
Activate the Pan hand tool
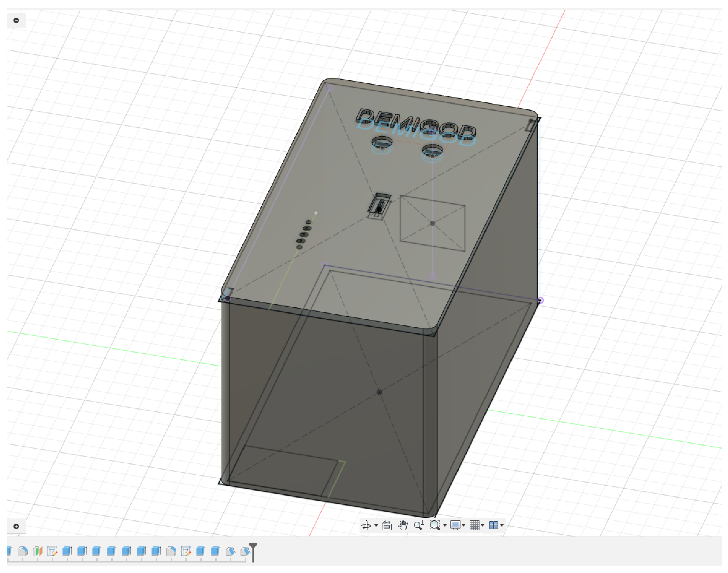[403, 525]
